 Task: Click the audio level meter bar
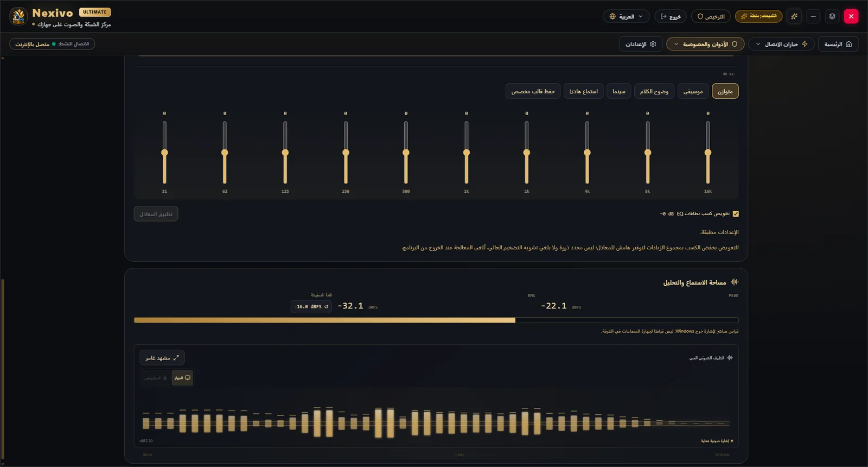click(436, 320)
